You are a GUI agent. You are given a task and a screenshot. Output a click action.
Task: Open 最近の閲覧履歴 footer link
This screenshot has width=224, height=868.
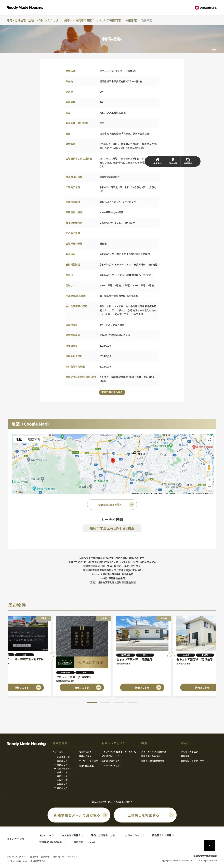tap(86, 766)
